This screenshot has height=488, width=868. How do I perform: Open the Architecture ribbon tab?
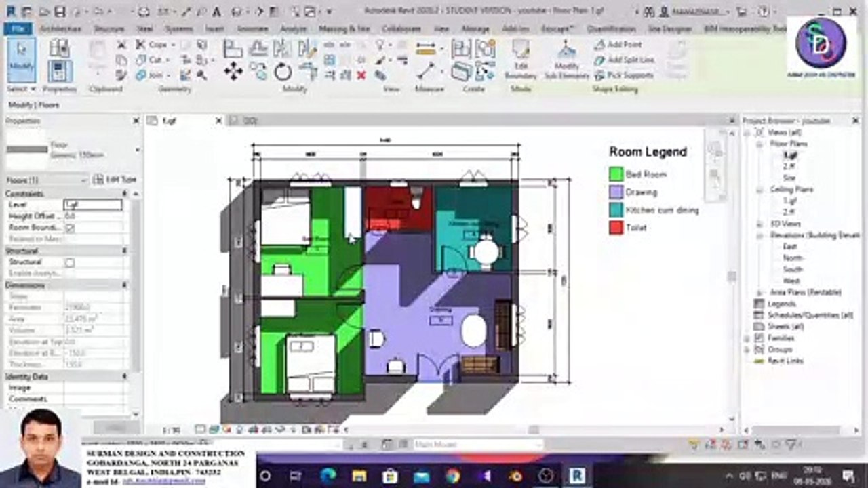[60, 29]
